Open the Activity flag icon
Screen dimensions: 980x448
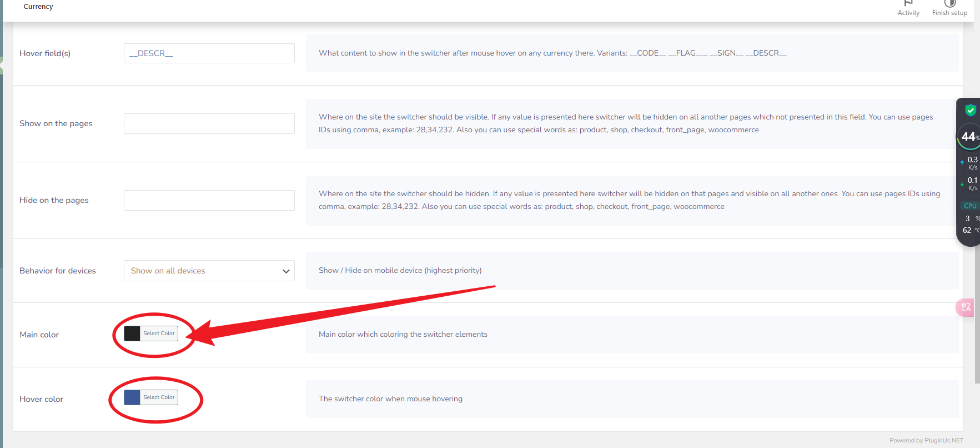point(908,3)
